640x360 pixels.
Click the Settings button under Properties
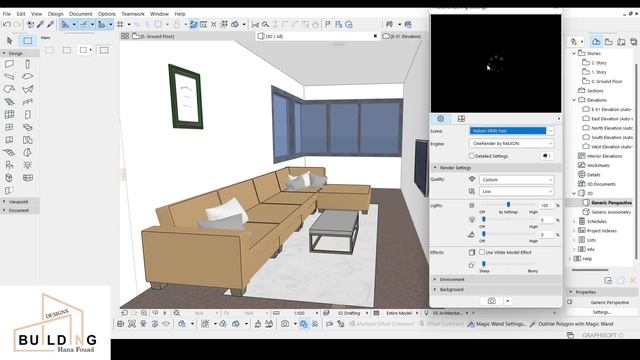602,312
